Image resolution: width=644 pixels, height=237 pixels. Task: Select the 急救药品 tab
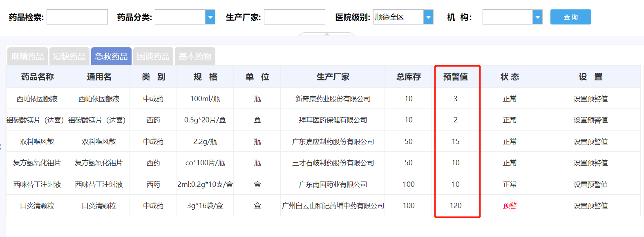pos(111,56)
